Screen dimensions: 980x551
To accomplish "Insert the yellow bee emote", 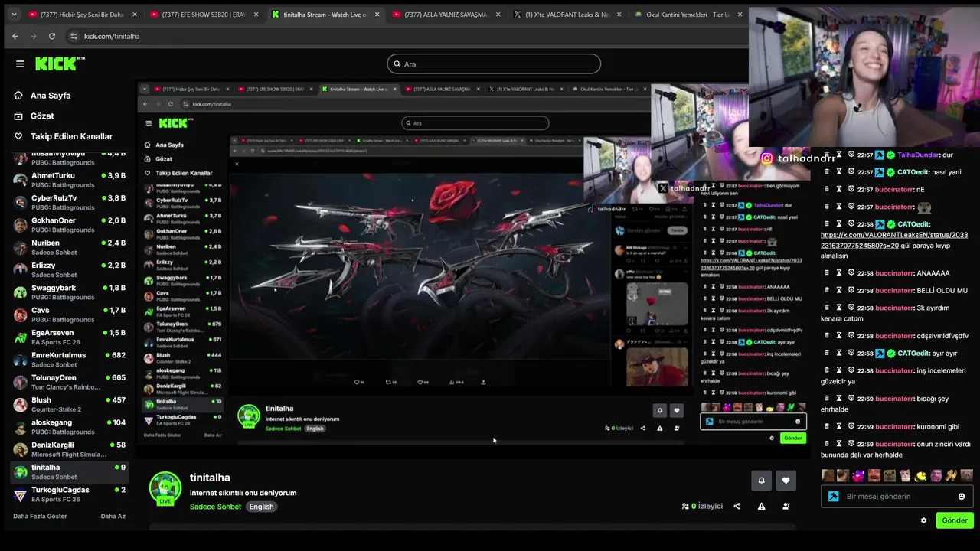I will (921, 476).
